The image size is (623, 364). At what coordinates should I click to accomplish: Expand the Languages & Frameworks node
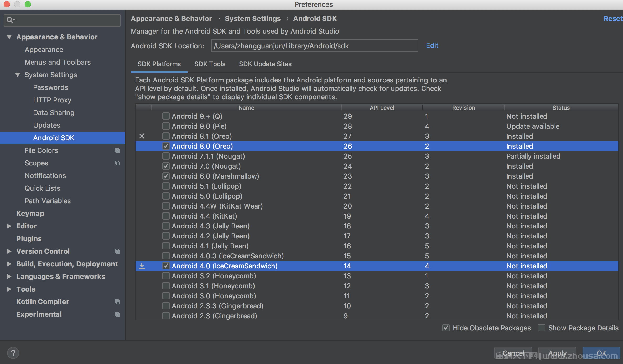(x=9, y=277)
